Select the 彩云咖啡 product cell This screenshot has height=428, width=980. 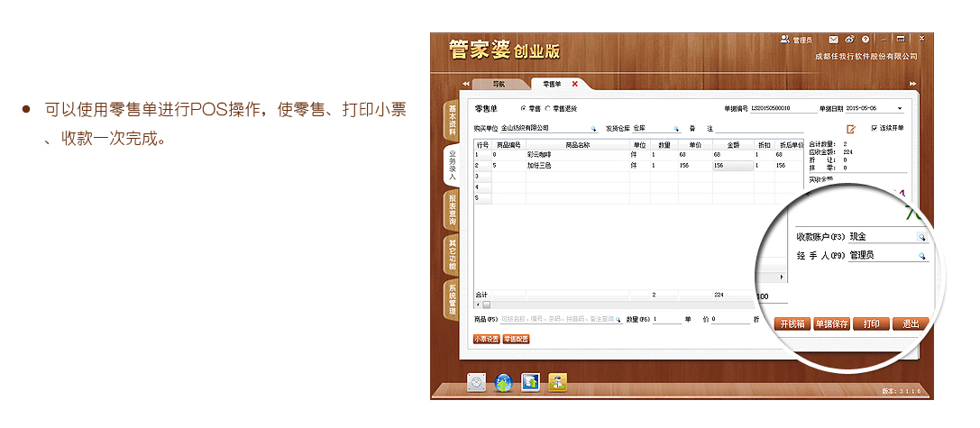pos(578,155)
